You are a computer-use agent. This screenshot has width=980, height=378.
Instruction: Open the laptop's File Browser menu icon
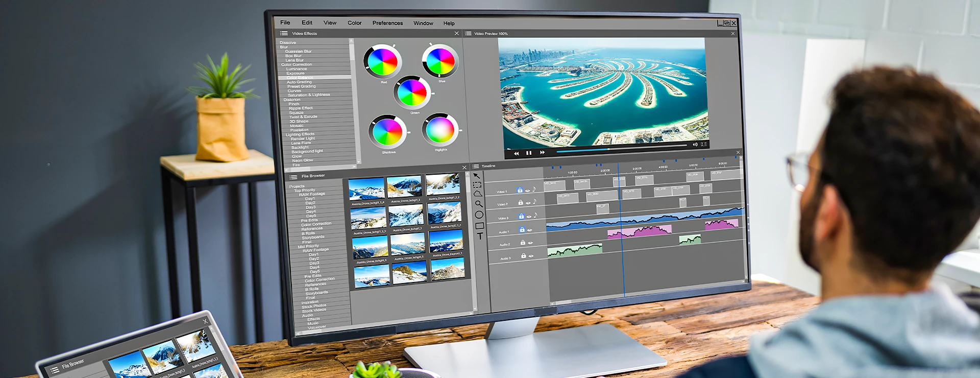(55, 370)
